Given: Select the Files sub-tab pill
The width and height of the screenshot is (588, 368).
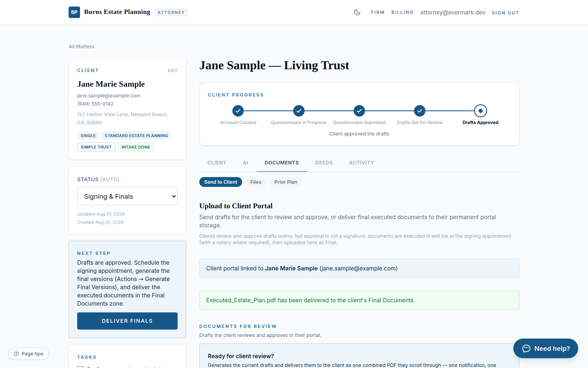Looking at the screenshot, I should pyautogui.click(x=256, y=182).
